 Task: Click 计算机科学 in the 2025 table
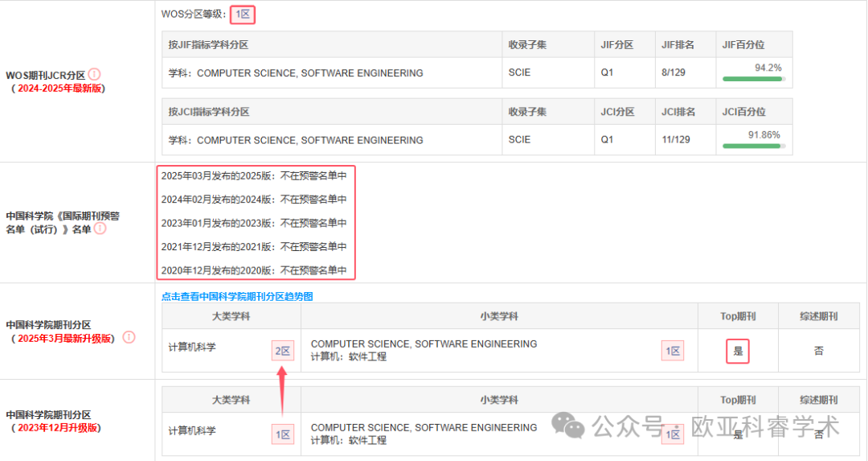[191, 348]
